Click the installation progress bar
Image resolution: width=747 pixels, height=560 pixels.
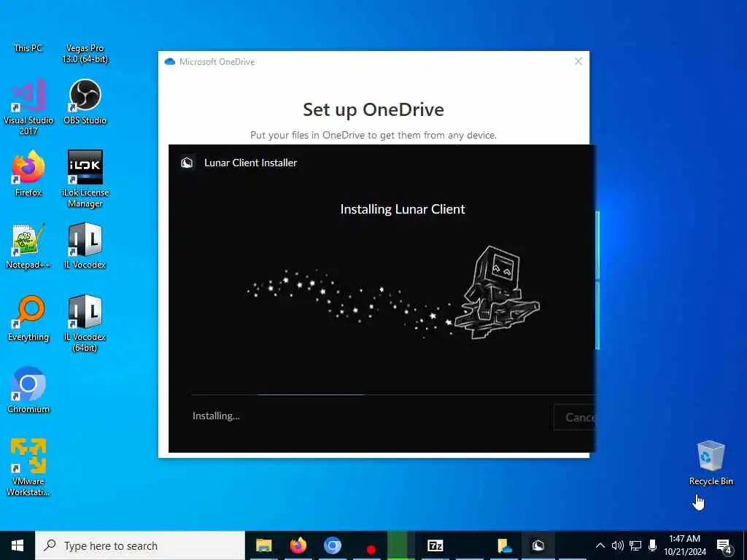(393, 394)
